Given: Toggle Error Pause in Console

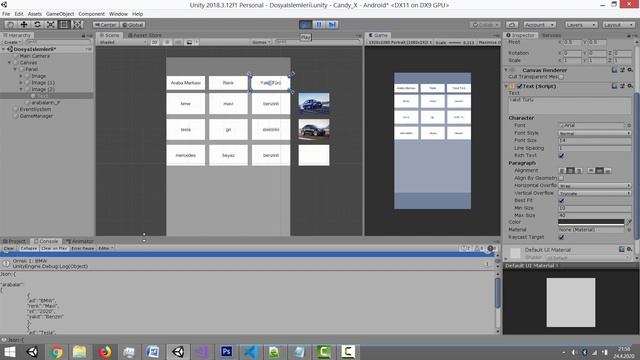Looking at the screenshot, I should click(x=83, y=248).
